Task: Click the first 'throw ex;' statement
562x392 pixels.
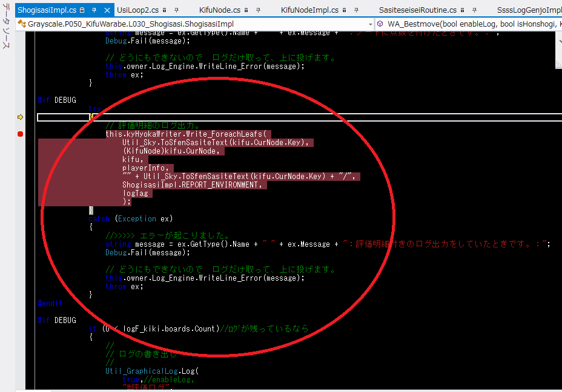Action: (x=124, y=75)
